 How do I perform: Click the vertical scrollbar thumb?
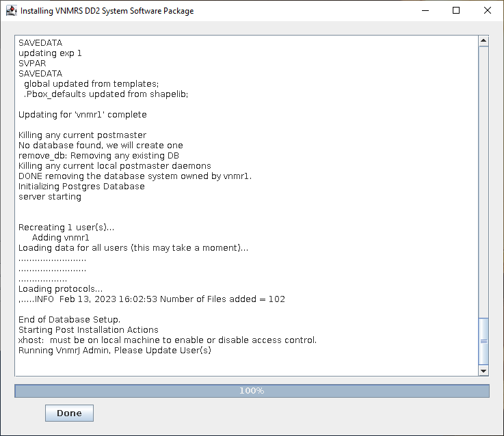coord(483,341)
